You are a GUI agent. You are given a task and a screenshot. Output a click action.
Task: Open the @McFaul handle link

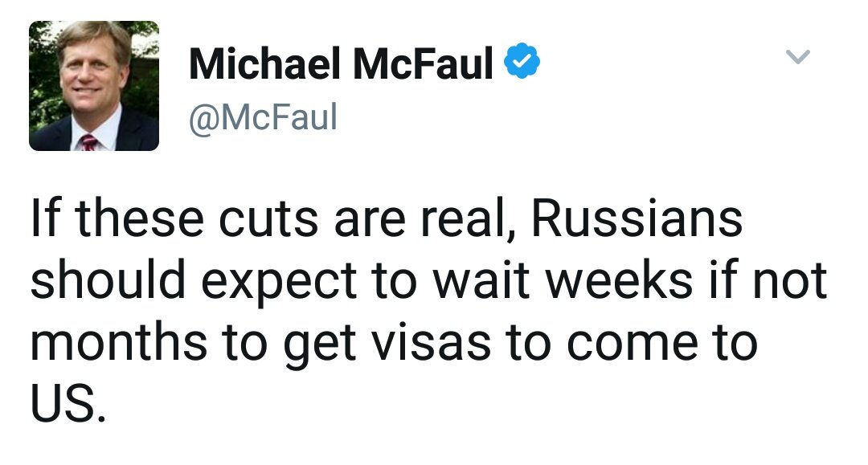263,117
